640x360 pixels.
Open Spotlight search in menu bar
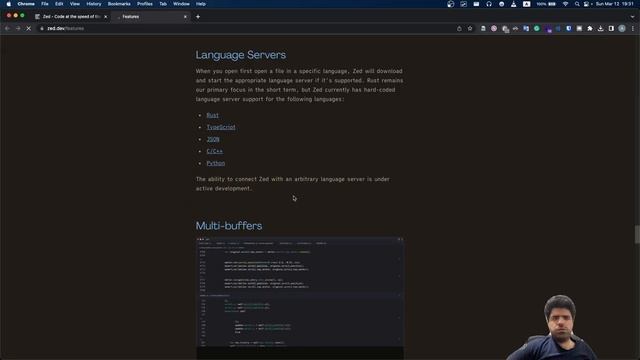click(x=577, y=4)
